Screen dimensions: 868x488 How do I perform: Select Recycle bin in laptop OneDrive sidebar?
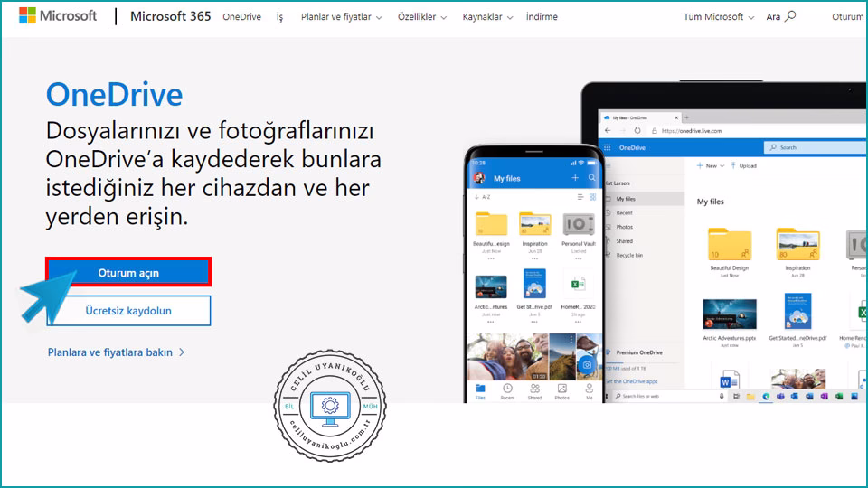click(x=629, y=255)
